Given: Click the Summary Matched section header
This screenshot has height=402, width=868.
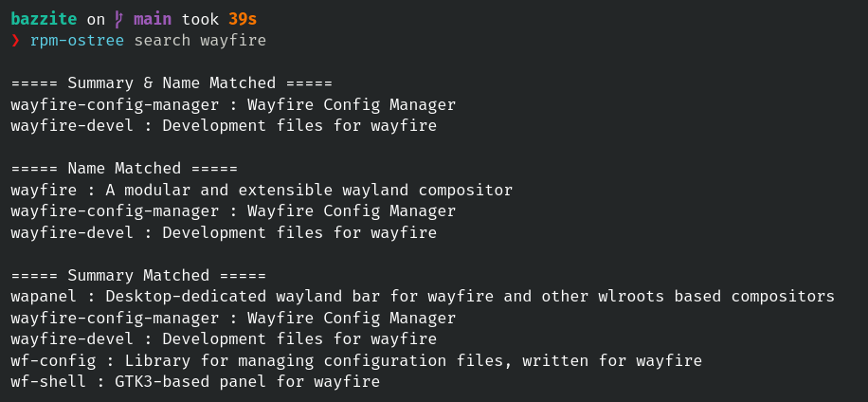Looking at the screenshot, I should click(138, 276).
